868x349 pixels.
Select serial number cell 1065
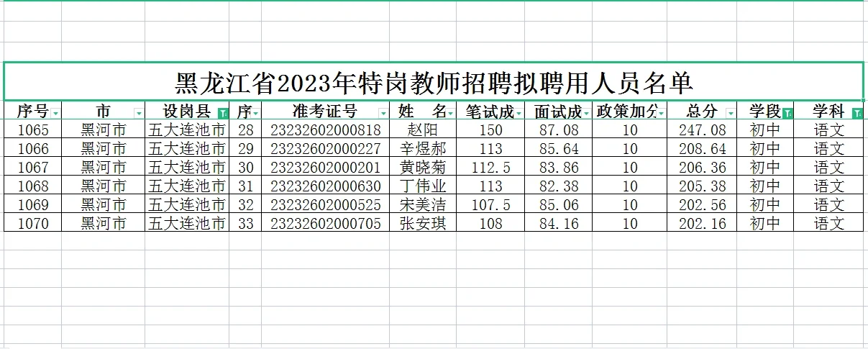(32, 130)
